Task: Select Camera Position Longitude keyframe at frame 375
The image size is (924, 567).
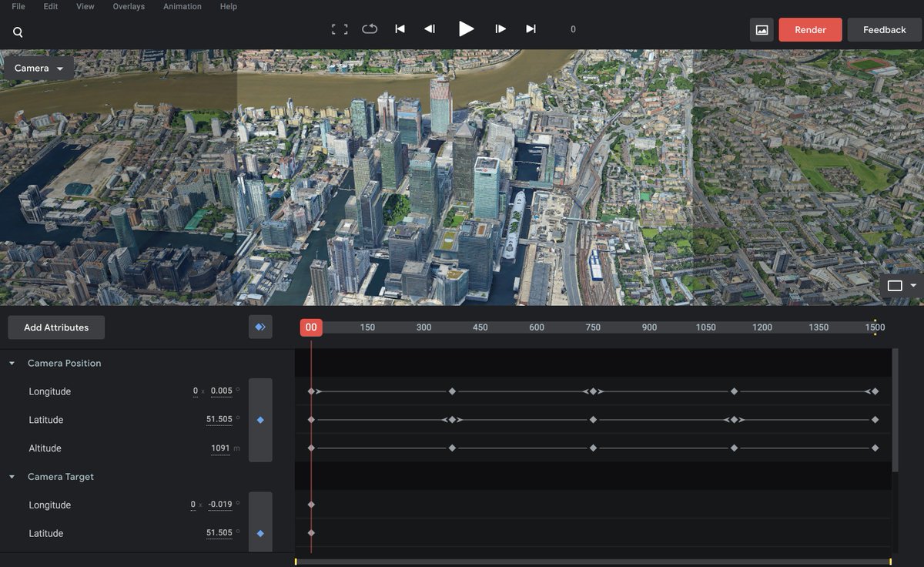Action: [x=452, y=391]
